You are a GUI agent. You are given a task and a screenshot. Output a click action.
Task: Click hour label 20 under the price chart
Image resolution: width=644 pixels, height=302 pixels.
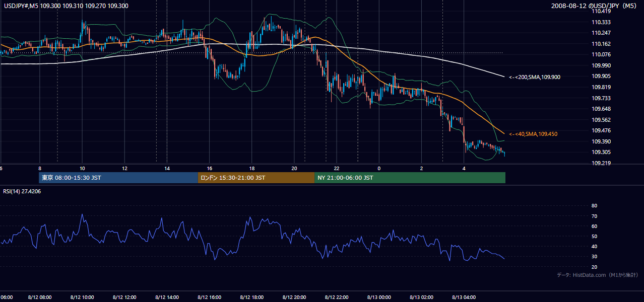(294, 168)
